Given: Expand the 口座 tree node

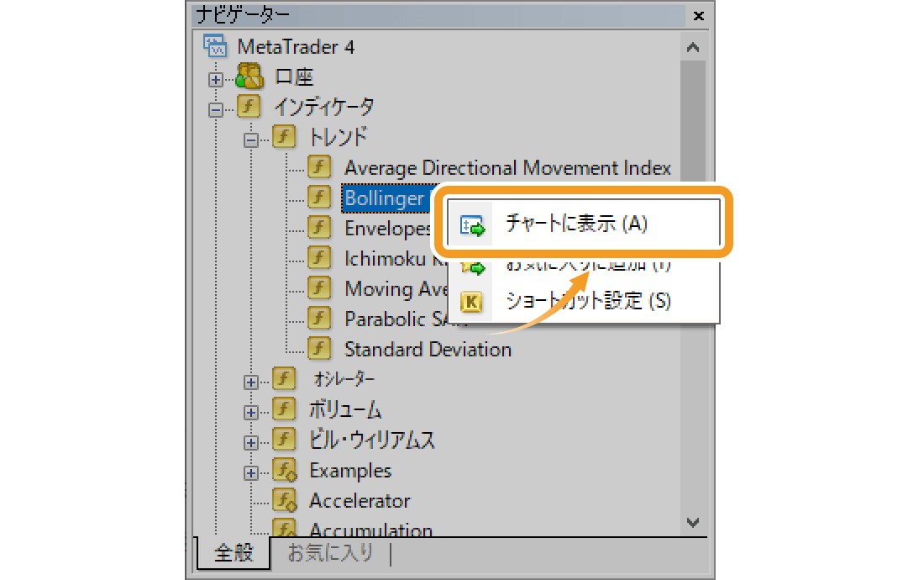Looking at the screenshot, I should coord(216,80).
